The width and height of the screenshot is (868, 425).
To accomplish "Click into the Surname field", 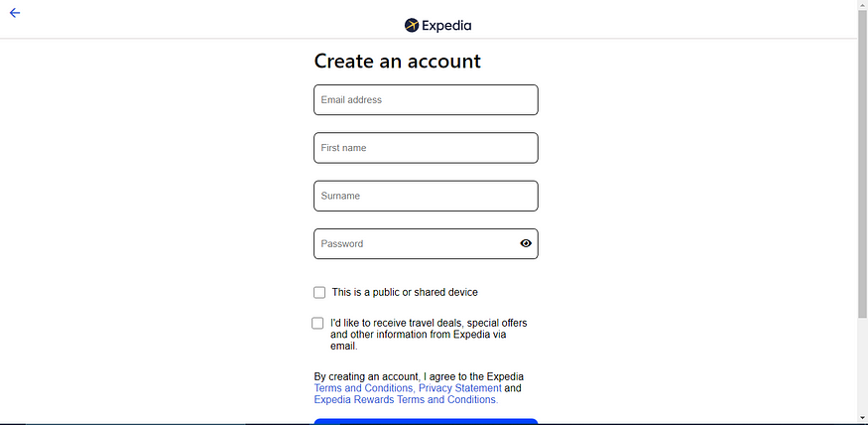I will [x=426, y=196].
